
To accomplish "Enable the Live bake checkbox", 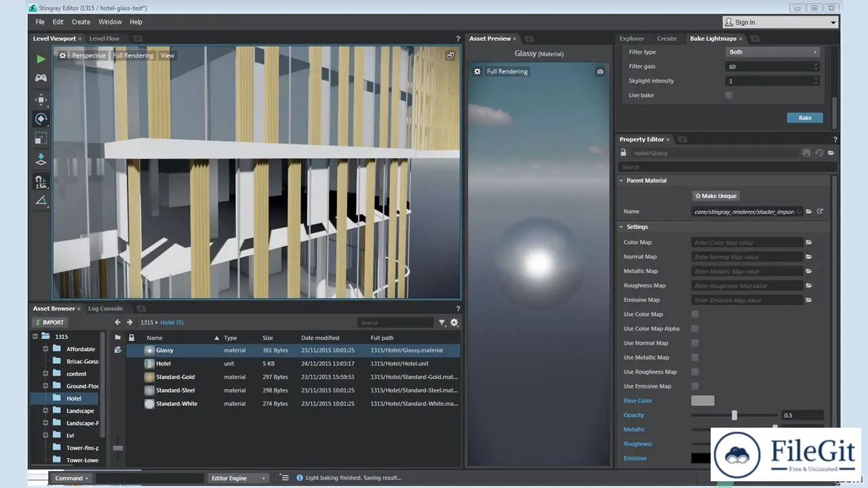I will point(729,95).
